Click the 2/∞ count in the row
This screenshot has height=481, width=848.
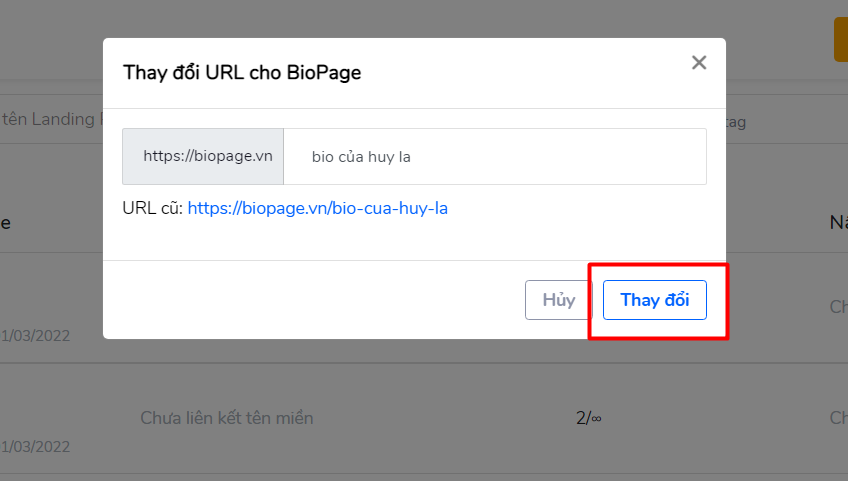pyautogui.click(x=588, y=418)
